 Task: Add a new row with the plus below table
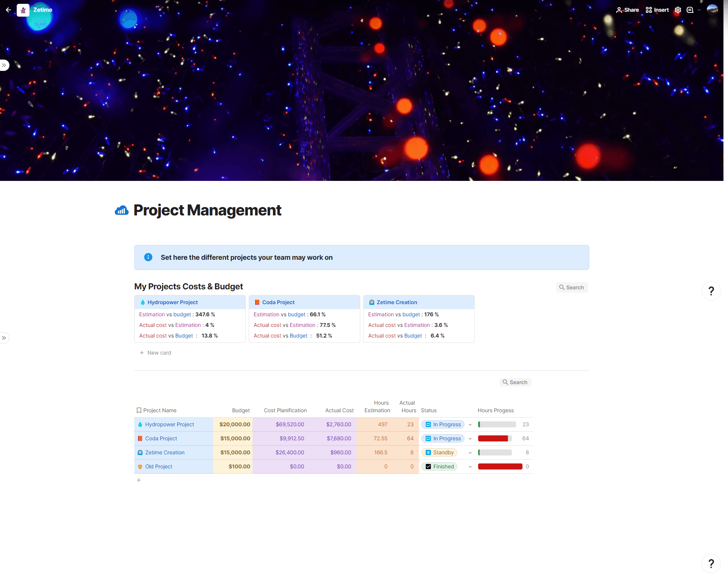click(139, 480)
